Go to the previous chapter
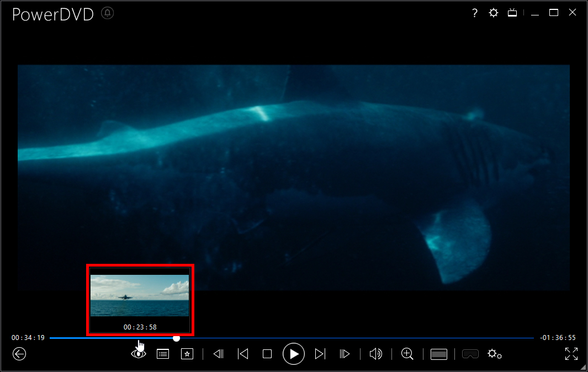Image resolution: width=588 pixels, height=372 pixels. point(243,354)
